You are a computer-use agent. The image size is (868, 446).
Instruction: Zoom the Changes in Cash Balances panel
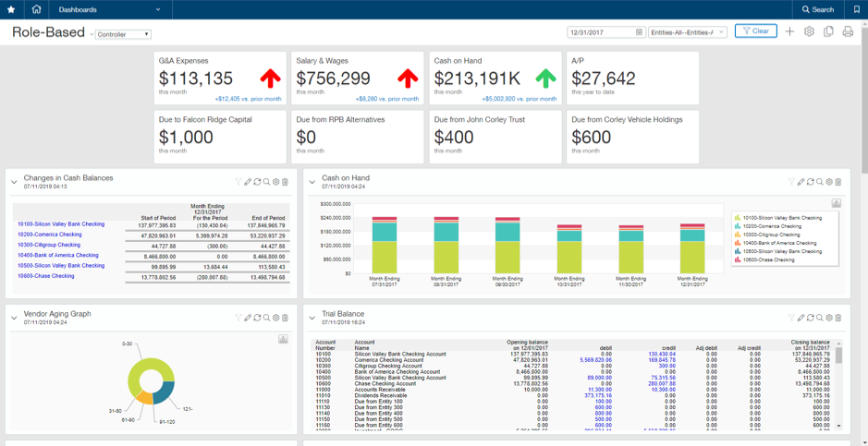[266, 182]
